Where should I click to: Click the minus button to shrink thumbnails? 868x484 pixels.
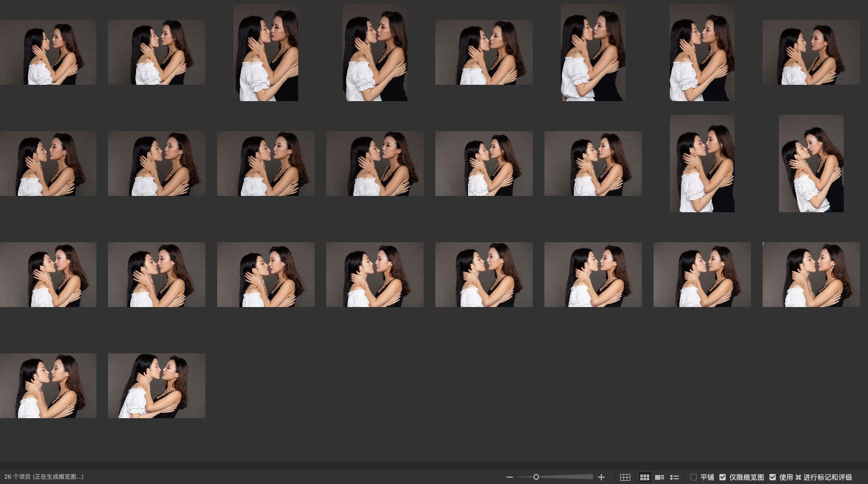(x=509, y=477)
